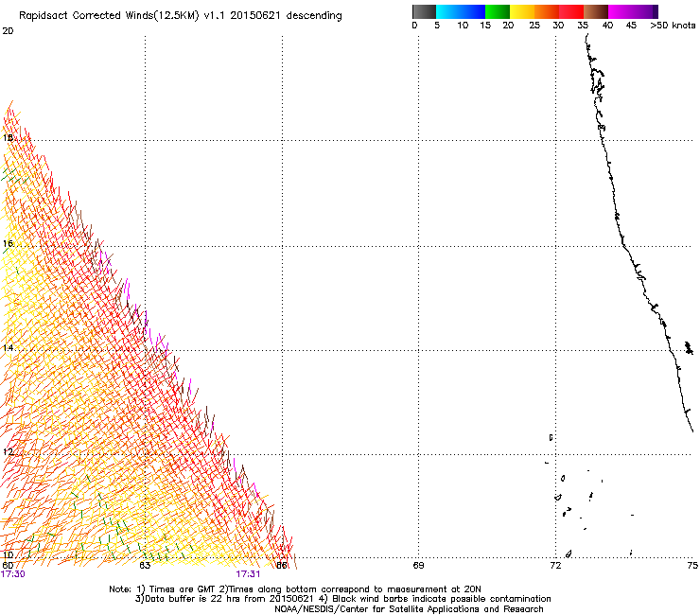Click the purple time stamp '17:30'
This screenshot has width=700, height=615.
pyautogui.click(x=13, y=574)
